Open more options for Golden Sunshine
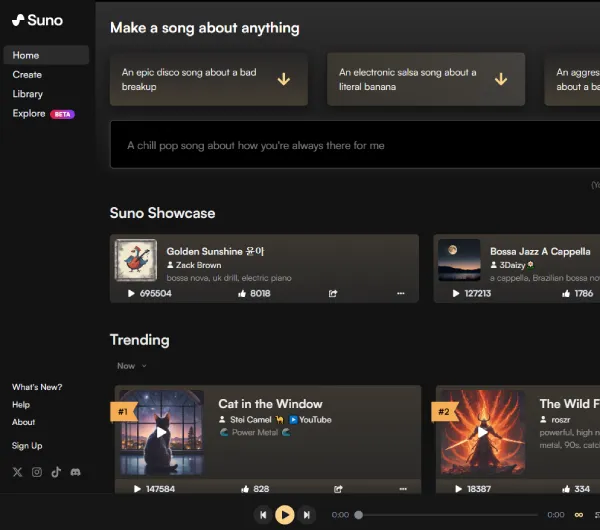The image size is (600, 530). (401, 294)
